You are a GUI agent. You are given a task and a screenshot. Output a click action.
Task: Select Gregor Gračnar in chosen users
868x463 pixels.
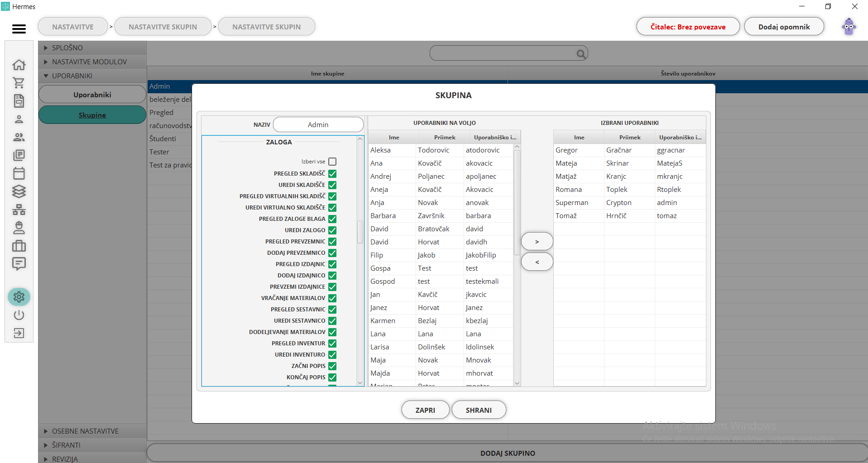tap(629, 150)
